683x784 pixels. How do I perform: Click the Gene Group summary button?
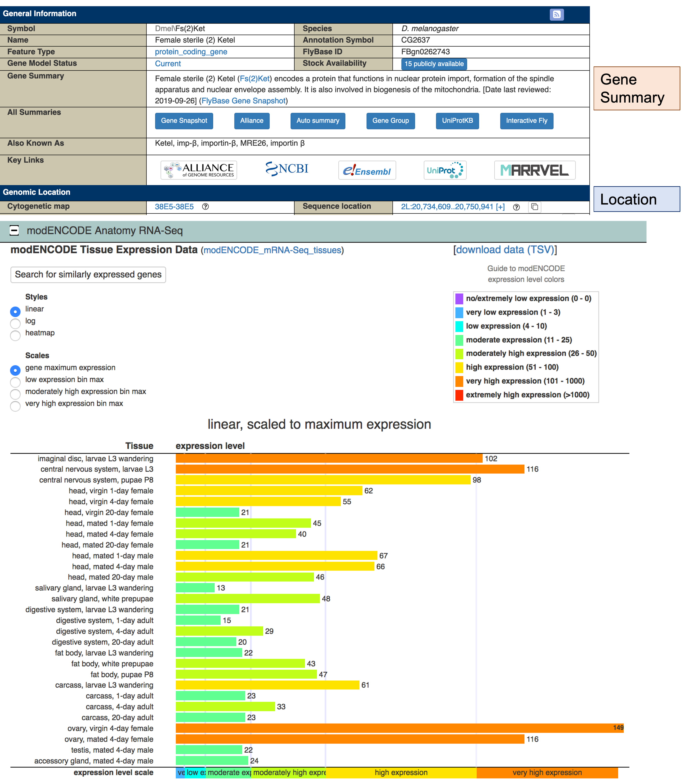click(x=391, y=121)
